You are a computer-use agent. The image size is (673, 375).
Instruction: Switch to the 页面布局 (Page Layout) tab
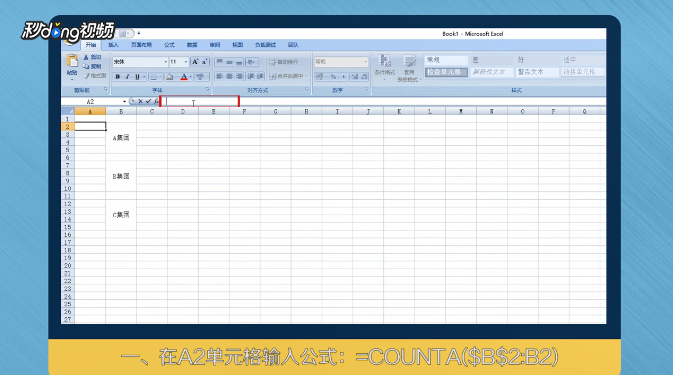coord(141,45)
